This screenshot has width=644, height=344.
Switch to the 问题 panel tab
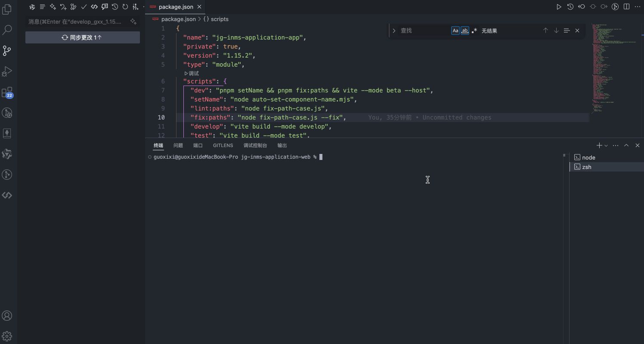click(178, 146)
